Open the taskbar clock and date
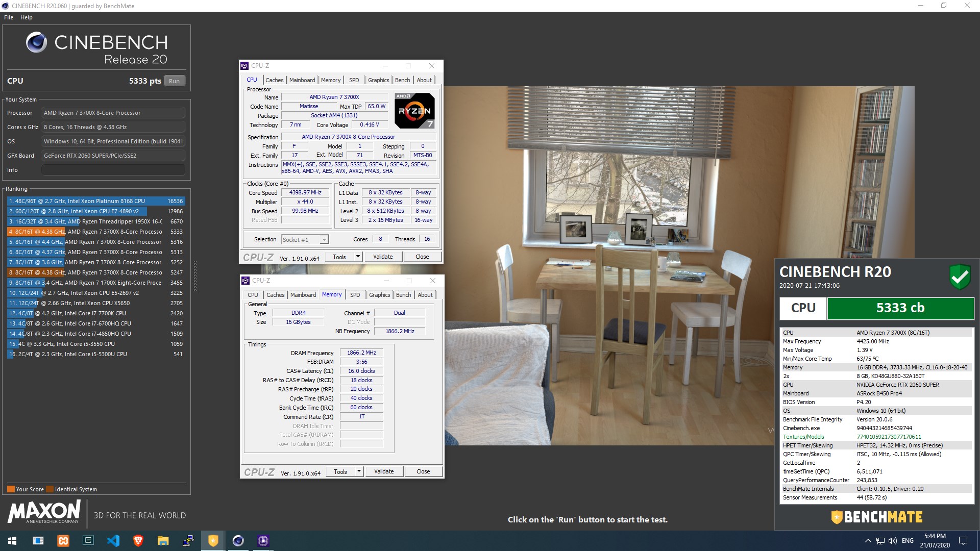The height and width of the screenshot is (551, 980). pos(935,541)
